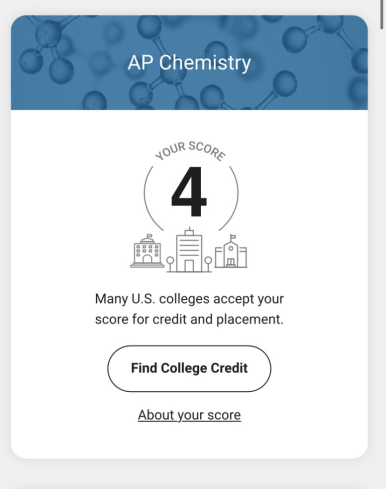
Task: Click the flag atop the schoolhouse icon
Action: [x=233, y=237]
